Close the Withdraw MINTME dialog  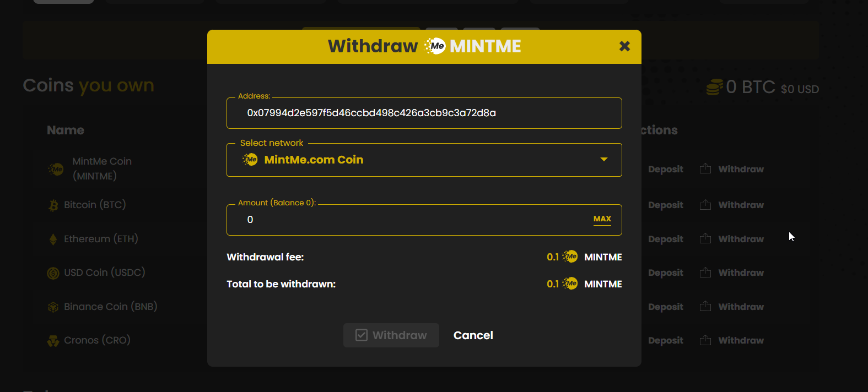(624, 46)
